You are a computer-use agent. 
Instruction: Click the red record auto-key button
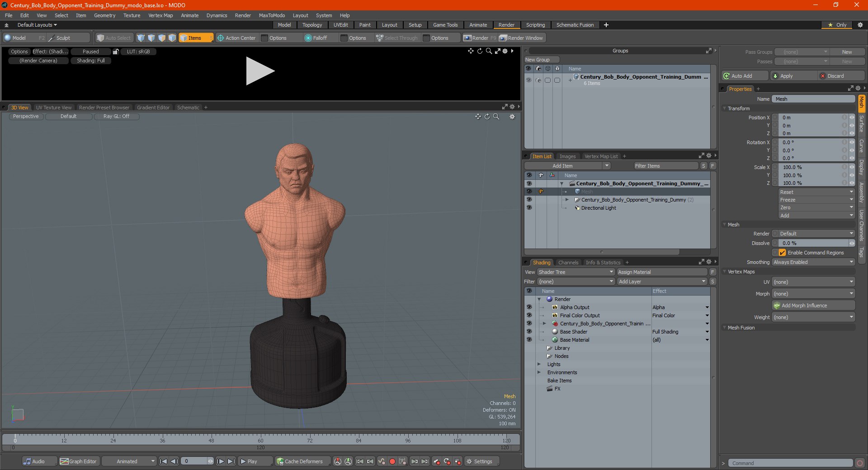pyautogui.click(x=392, y=461)
